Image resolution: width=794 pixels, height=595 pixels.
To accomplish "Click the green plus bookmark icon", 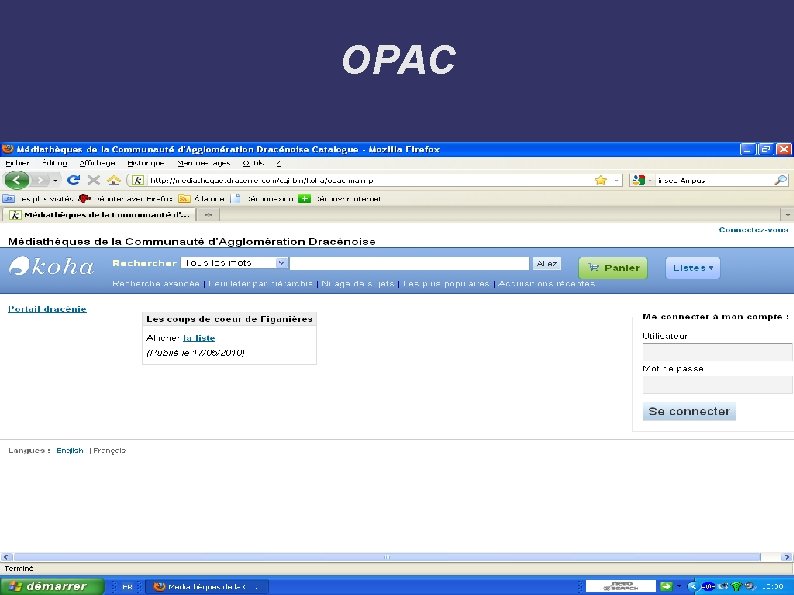I will pyautogui.click(x=304, y=199).
